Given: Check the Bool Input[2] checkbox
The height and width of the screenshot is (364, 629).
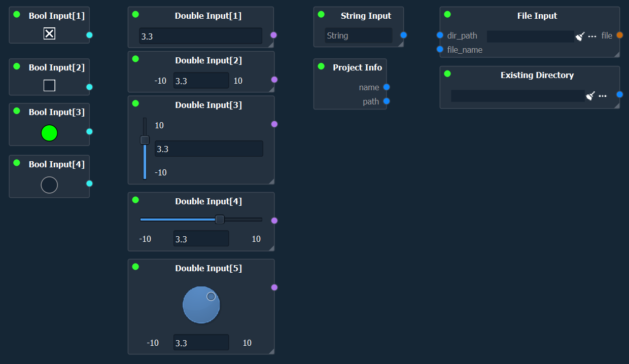Looking at the screenshot, I should [x=49, y=86].
